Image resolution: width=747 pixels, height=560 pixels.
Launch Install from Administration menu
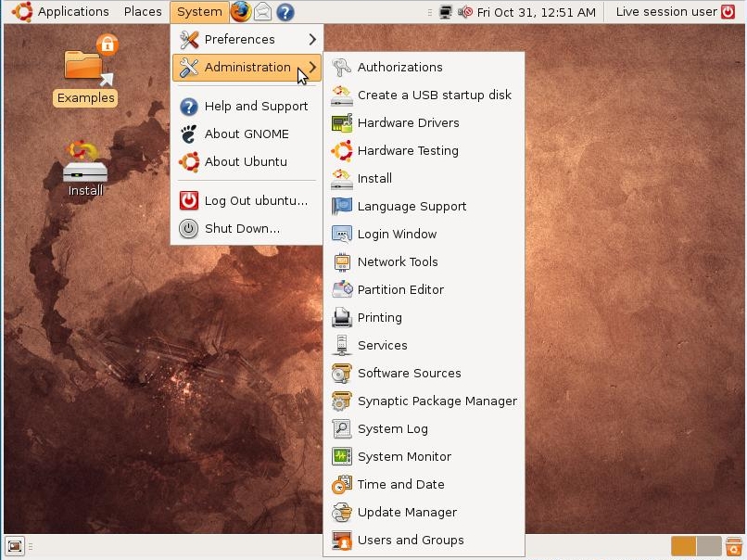coord(424,178)
